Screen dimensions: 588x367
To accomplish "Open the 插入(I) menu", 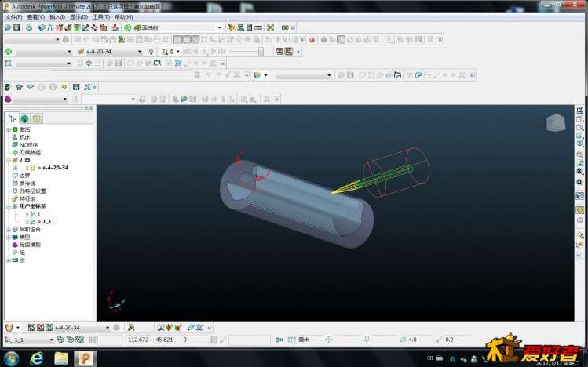I will pos(57,16).
